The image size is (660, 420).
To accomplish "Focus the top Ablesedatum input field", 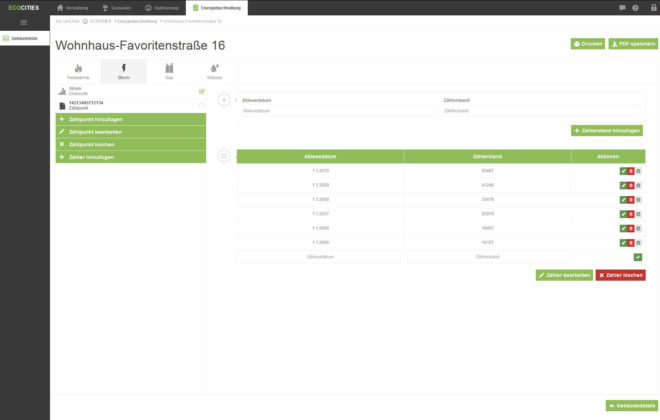I will pyautogui.click(x=337, y=111).
